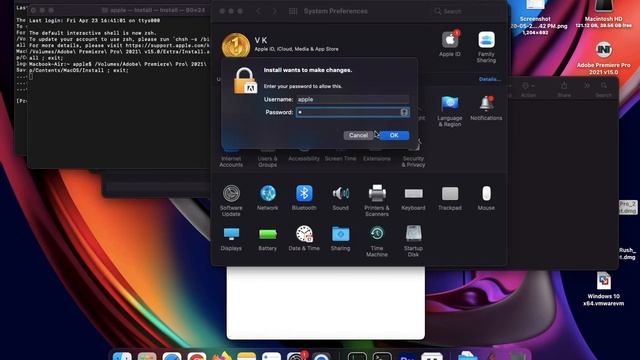Click the Details link in System Preferences
640x360 pixels.
(x=489, y=79)
